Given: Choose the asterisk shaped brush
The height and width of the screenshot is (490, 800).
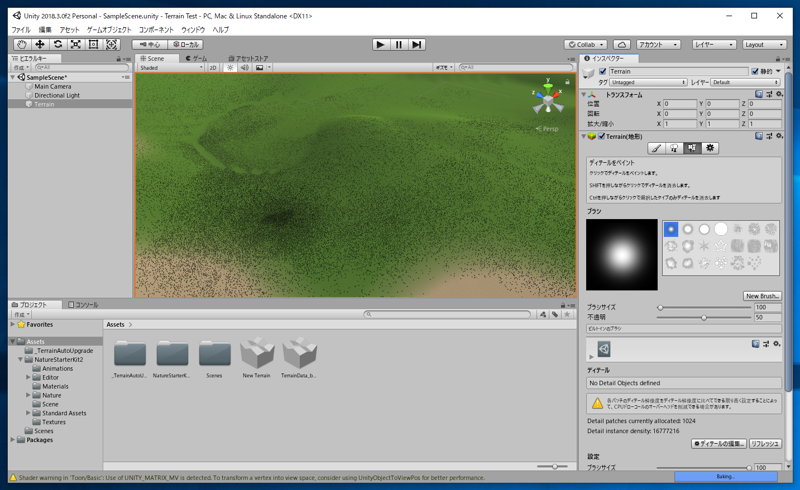Looking at the screenshot, I should (x=704, y=246).
